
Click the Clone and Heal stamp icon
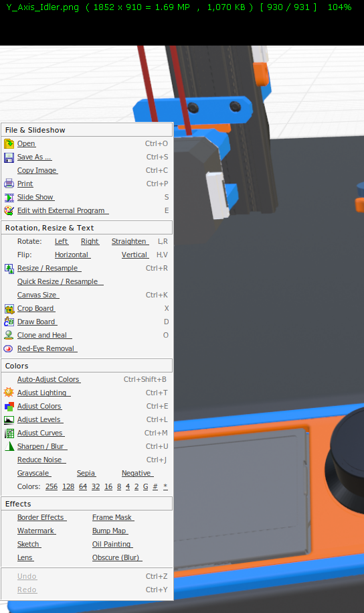coord(9,335)
